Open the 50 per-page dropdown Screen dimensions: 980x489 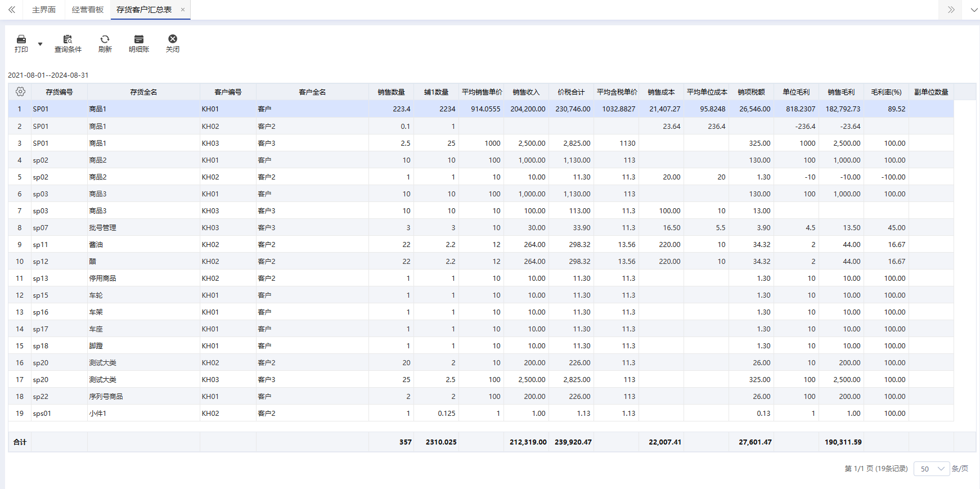tap(932, 469)
